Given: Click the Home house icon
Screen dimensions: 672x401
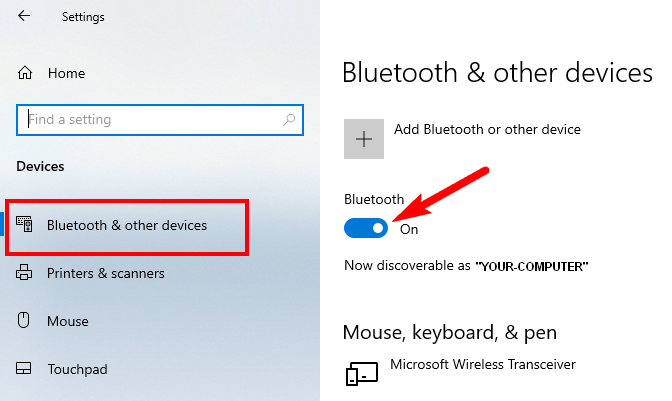Looking at the screenshot, I should [x=25, y=73].
